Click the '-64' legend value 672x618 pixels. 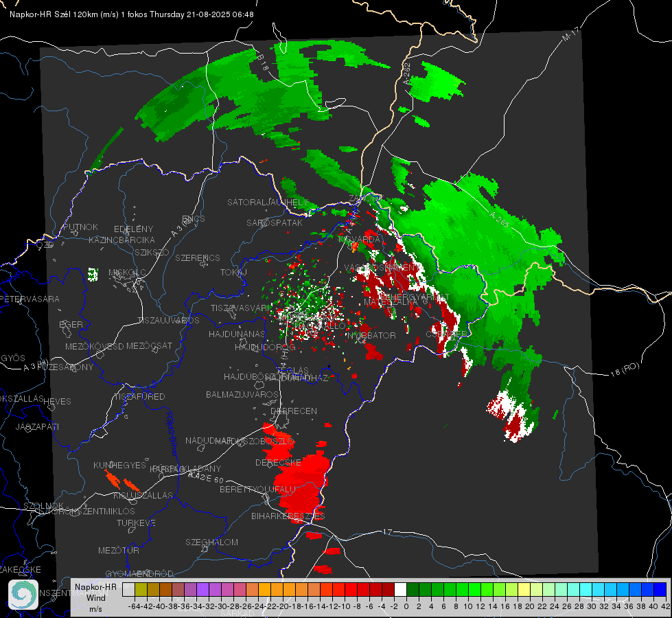134,606
